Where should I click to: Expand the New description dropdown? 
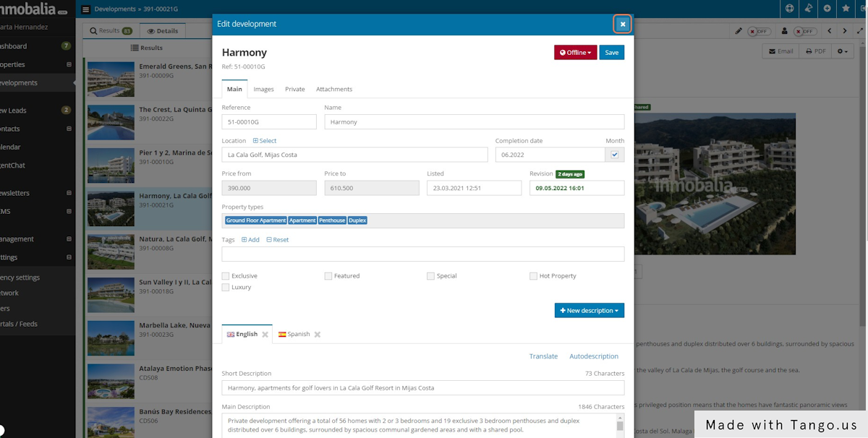pos(589,311)
